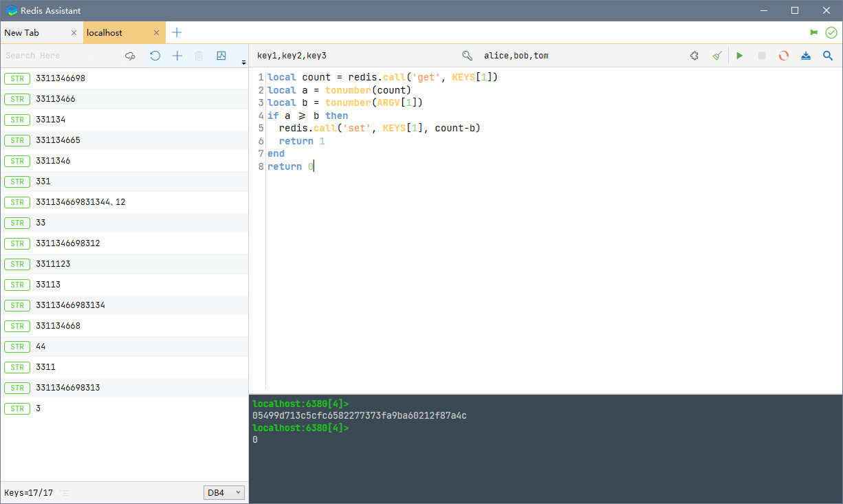
Task: Open the chart monitor icon in key toolbar
Action: (221, 56)
